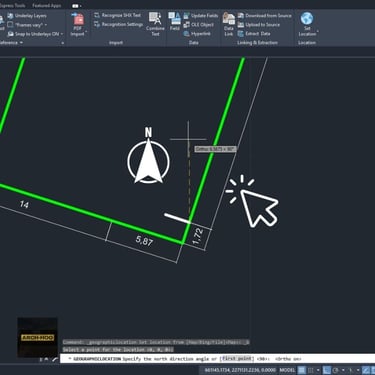Open Recognition Settings

coord(118,24)
